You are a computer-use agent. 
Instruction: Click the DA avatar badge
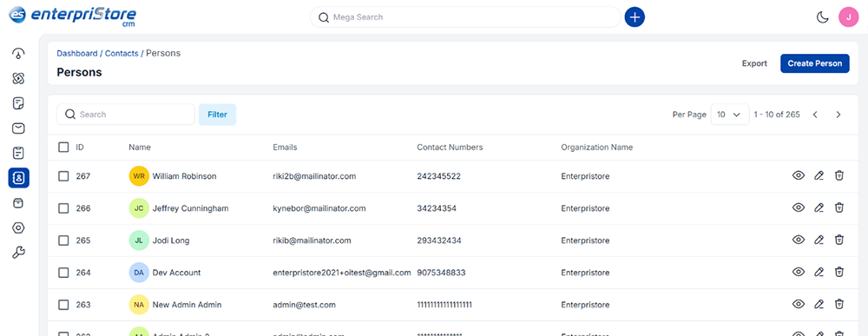(x=139, y=273)
